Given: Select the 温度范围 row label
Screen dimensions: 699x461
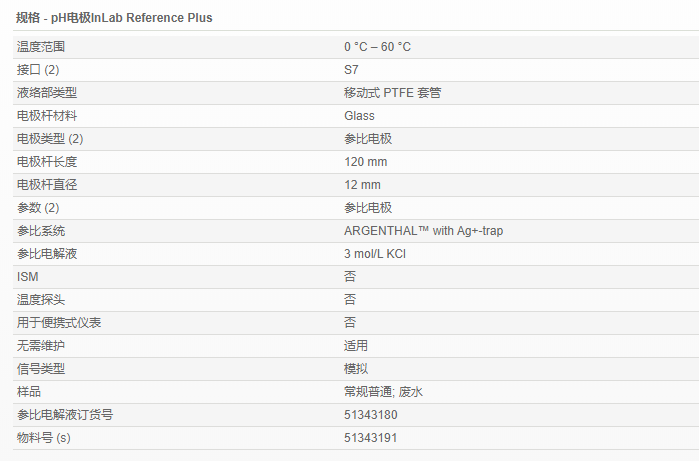Looking at the screenshot, I should click(x=47, y=47).
